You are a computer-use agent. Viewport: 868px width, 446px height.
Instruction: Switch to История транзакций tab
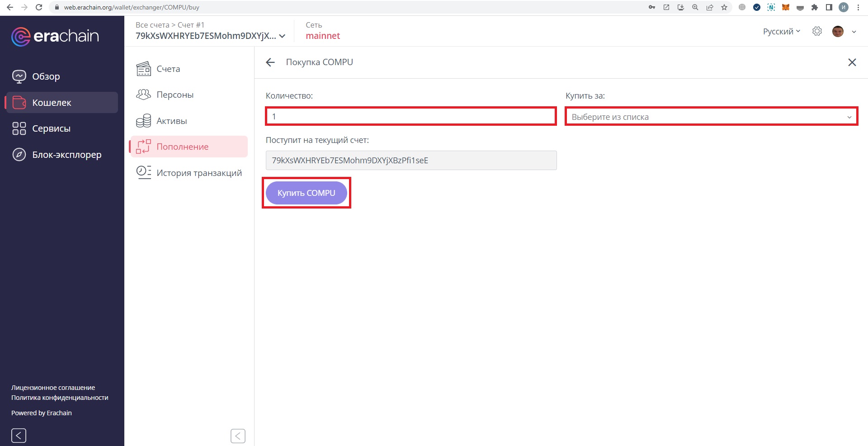pyautogui.click(x=199, y=173)
